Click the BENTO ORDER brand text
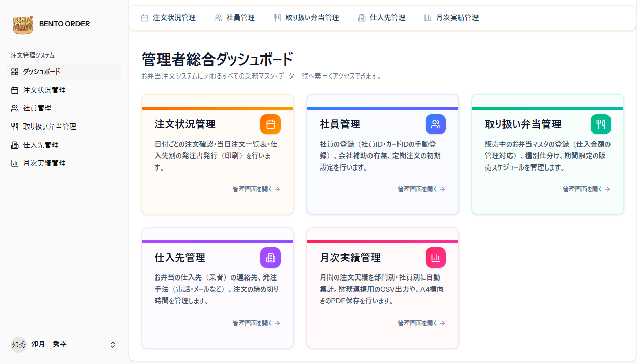 point(64,24)
